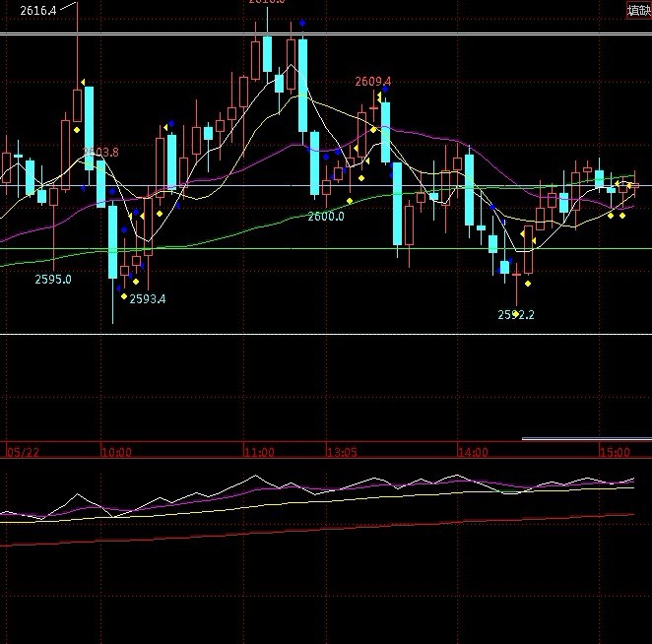
Task: Select the 2595.0 low price label
Action: pyautogui.click(x=53, y=279)
